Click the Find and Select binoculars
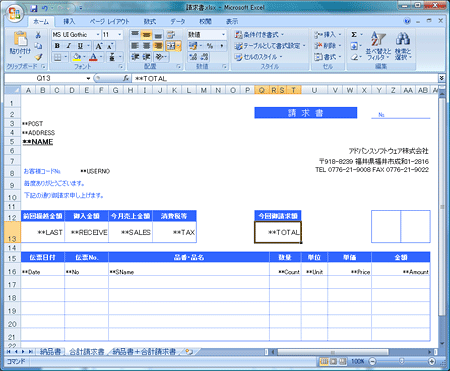 [x=403, y=46]
